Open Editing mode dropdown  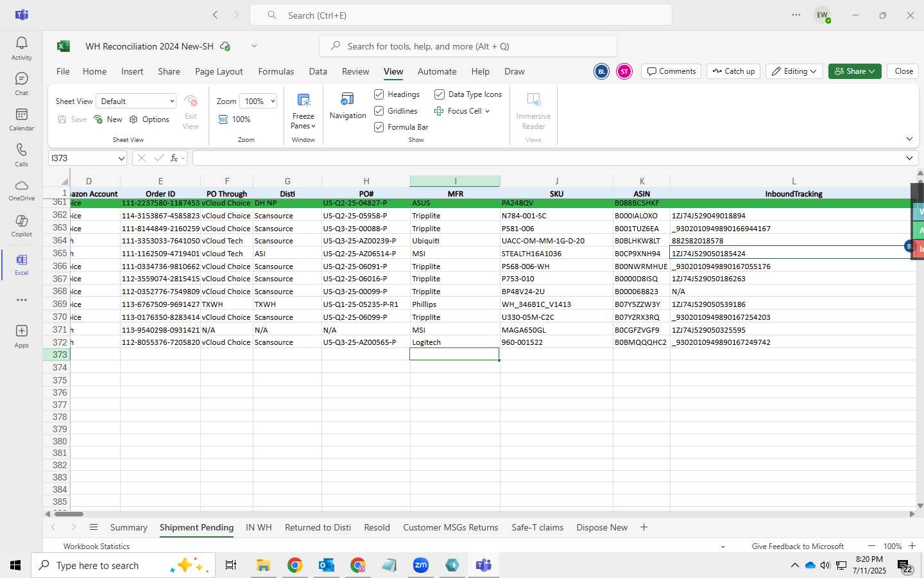pos(794,71)
